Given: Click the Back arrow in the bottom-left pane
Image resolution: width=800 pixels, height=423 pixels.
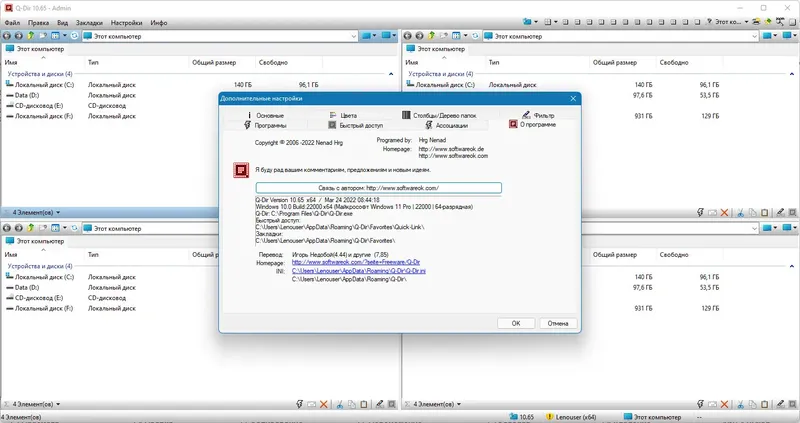Looking at the screenshot, I should pyautogui.click(x=7, y=228).
